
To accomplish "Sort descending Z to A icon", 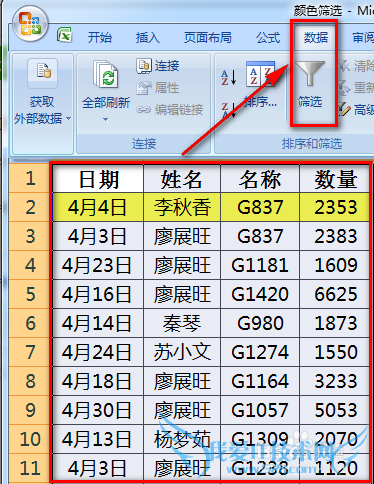I will click(x=229, y=110).
